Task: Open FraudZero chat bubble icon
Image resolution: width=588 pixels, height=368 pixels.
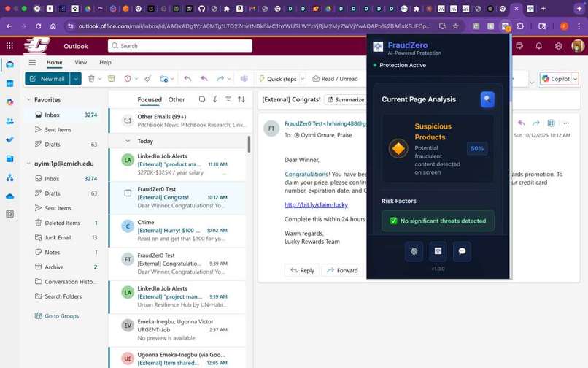Action: click(462, 251)
